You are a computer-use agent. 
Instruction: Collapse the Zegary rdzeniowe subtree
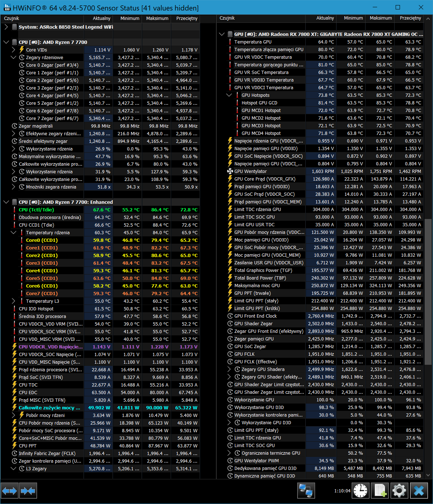[13, 57]
